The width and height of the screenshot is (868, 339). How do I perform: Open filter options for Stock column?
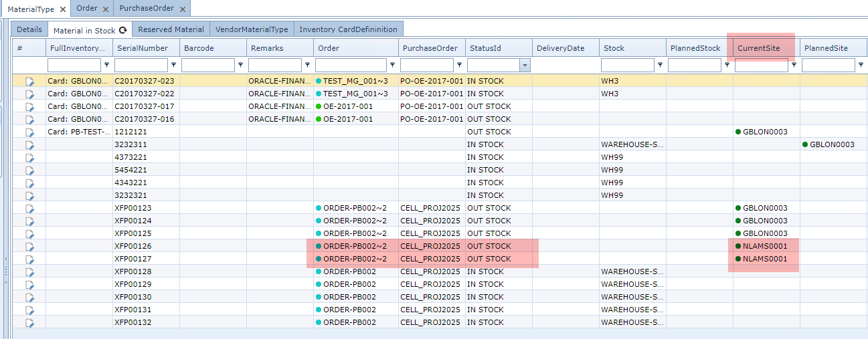coord(661,65)
